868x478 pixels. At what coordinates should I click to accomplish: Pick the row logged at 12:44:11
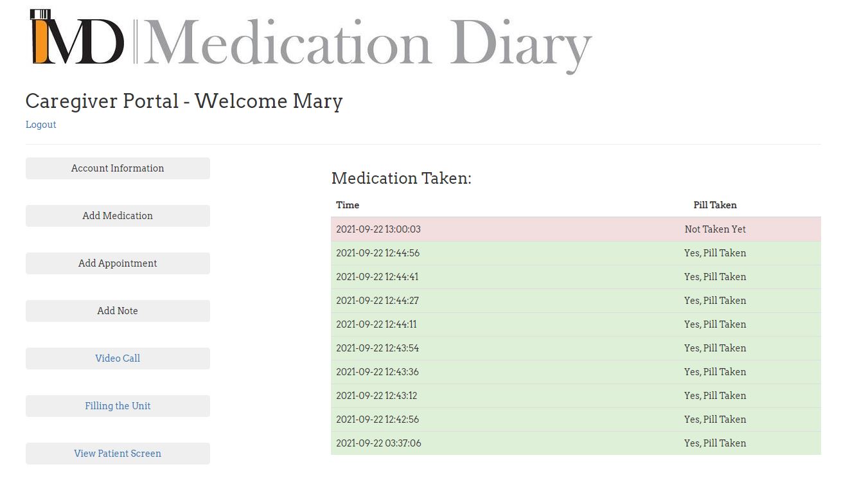point(576,324)
